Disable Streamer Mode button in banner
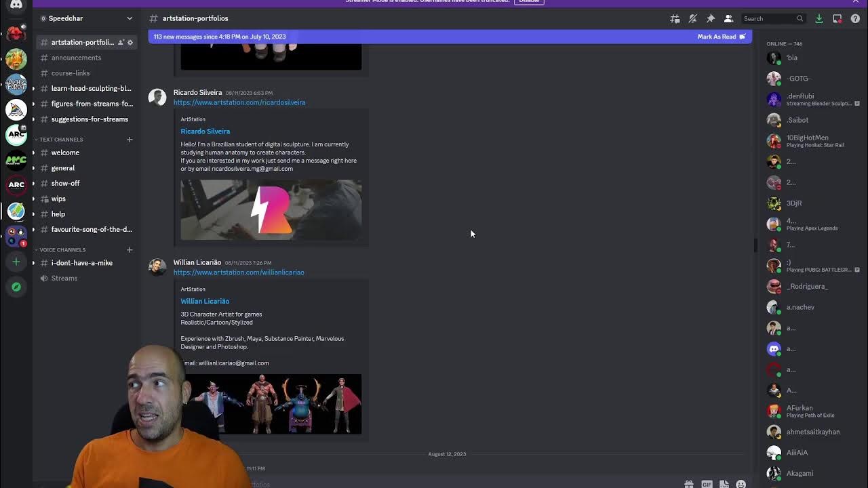The image size is (868, 488). (x=529, y=1)
